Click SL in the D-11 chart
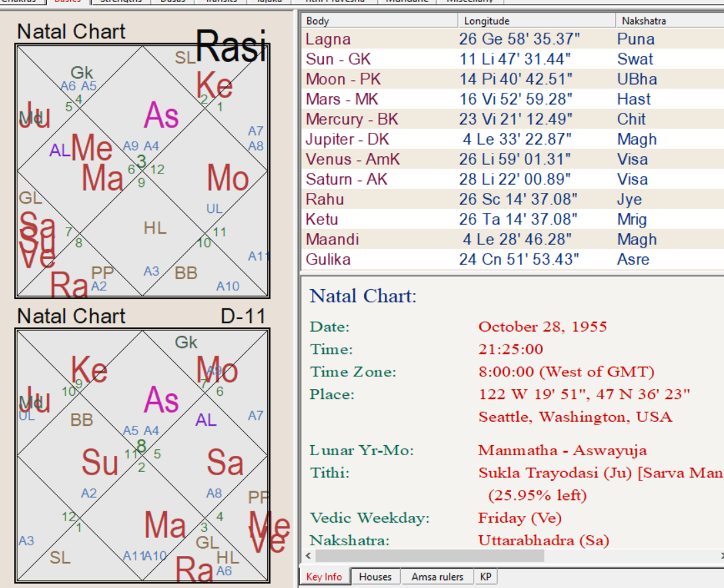This screenshot has height=588, width=724. (60, 558)
